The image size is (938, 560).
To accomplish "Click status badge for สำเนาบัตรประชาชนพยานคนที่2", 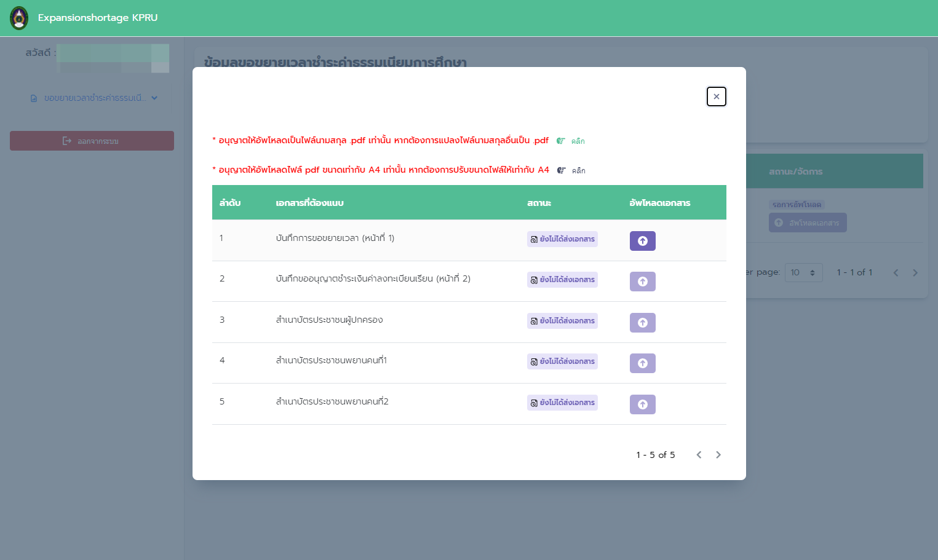I will click(x=562, y=403).
